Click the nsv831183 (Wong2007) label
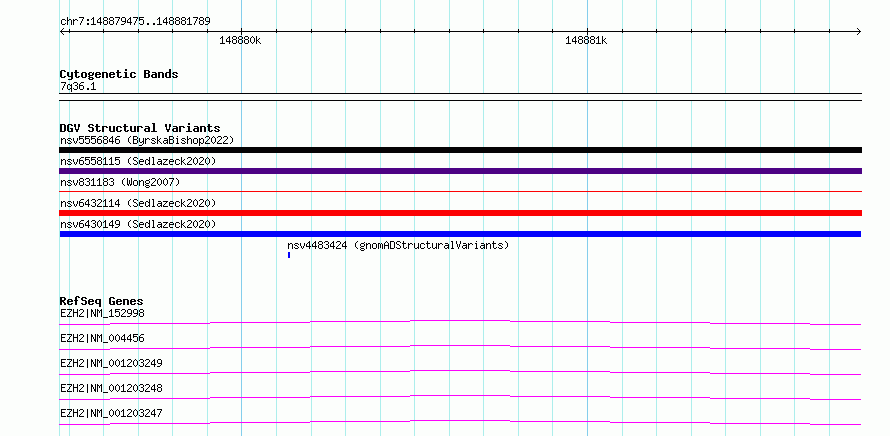890x436 pixels. (120, 182)
